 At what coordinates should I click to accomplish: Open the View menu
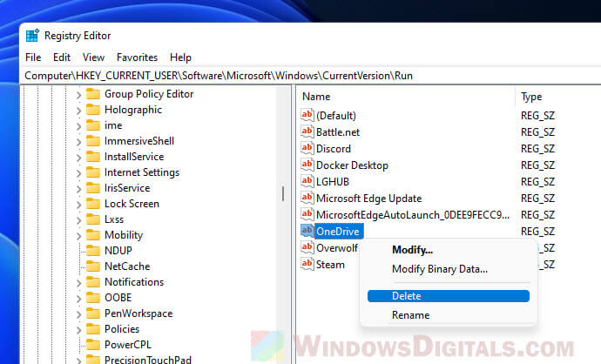pos(93,57)
